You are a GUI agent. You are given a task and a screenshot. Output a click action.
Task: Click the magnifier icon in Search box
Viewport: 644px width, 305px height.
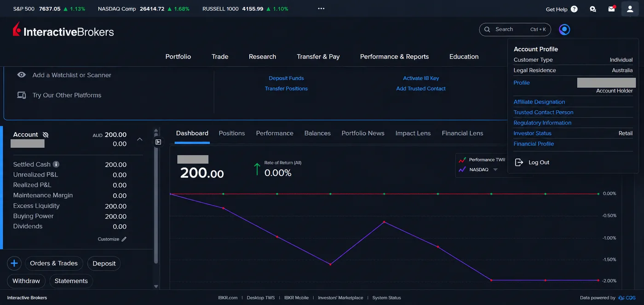click(x=487, y=29)
